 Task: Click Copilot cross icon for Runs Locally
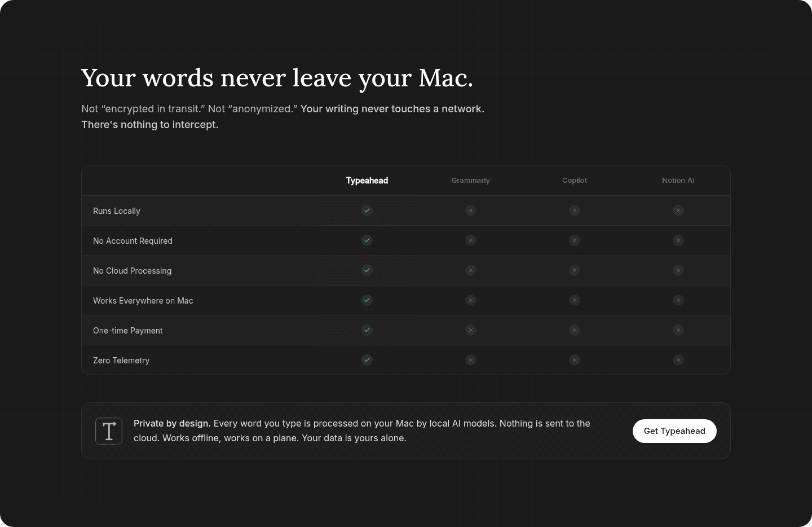pos(575,210)
